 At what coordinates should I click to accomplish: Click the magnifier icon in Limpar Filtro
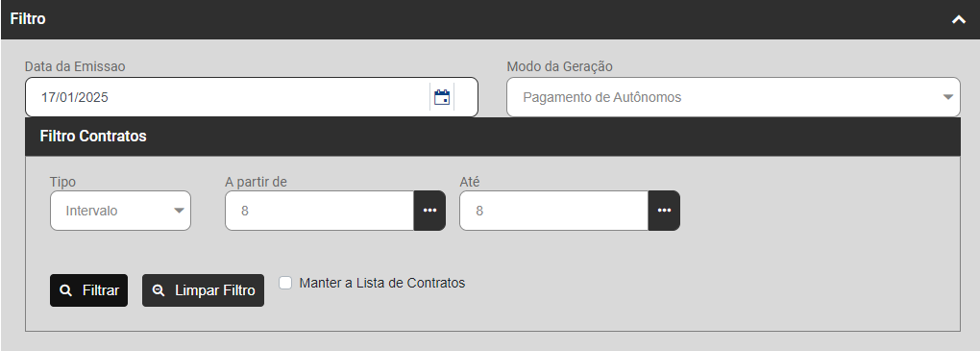pyautogui.click(x=159, y=290)
